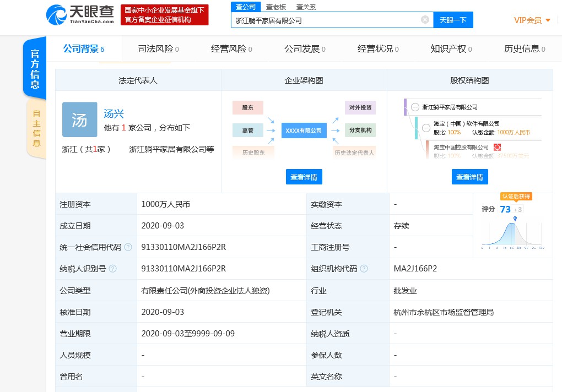562x392 pixels.
Task: Click the 历史股东 box in structure diagram
Action: pyautogui.click(x=253, y=153)
